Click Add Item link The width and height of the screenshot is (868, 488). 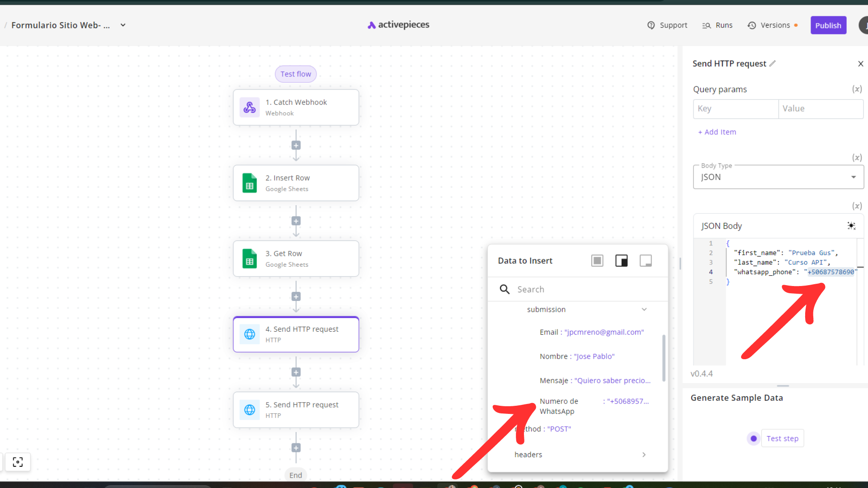tap(717, 132)
